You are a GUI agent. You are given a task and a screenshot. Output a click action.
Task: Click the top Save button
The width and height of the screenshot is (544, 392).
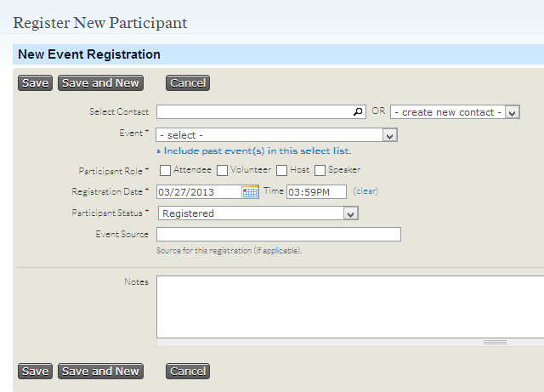pos(35,82)
